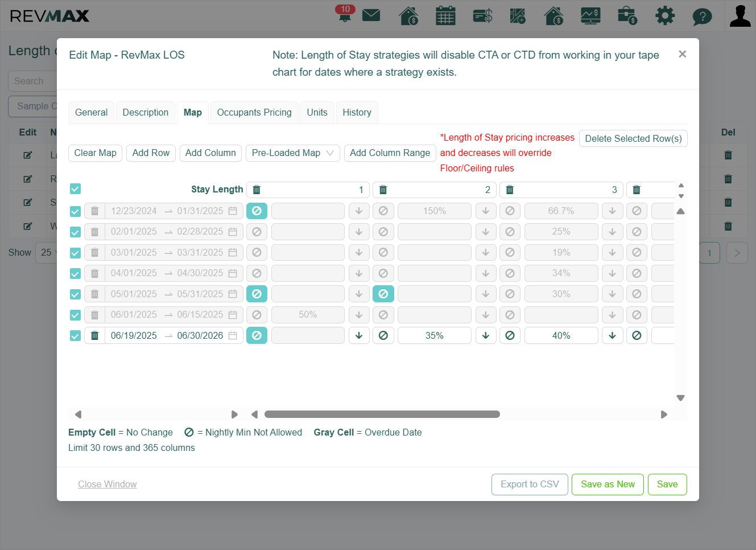Click the Add Column button

click(x=210, y=153)
